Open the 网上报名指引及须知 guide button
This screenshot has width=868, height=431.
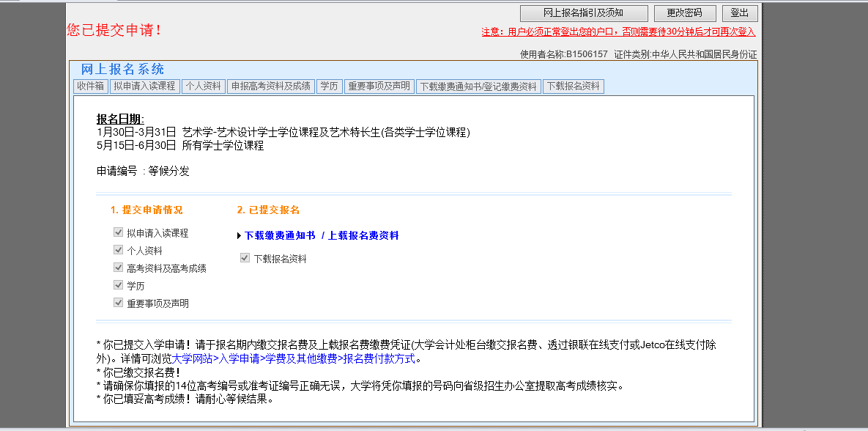point(584,13)
